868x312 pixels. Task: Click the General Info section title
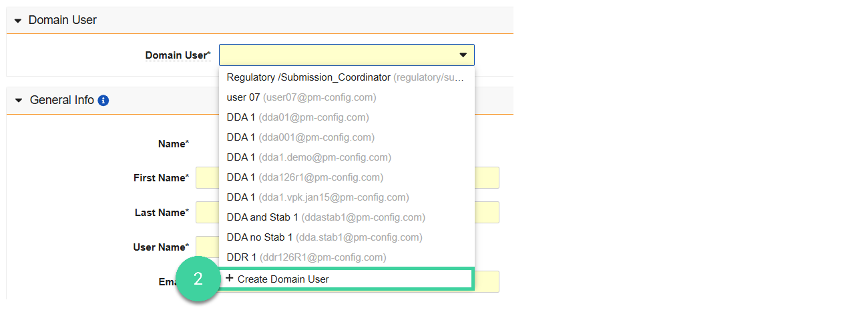tap(62, 100)
